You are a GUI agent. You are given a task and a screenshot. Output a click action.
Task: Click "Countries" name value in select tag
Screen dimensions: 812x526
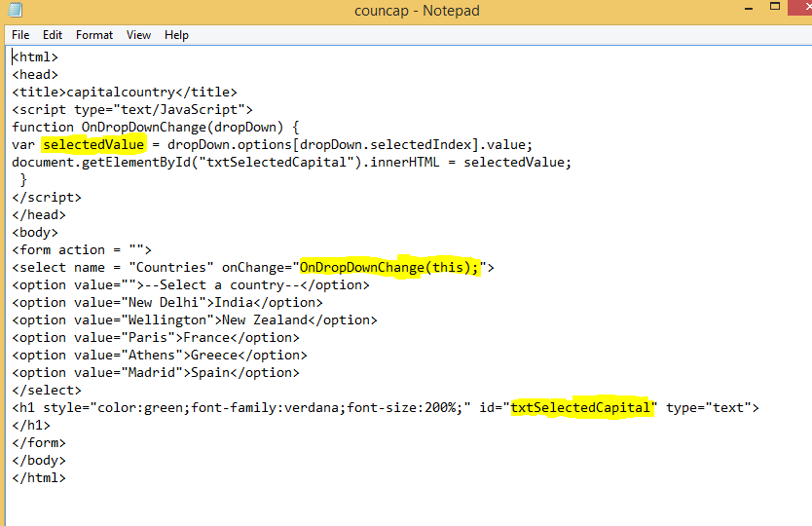tap(171, 268)
